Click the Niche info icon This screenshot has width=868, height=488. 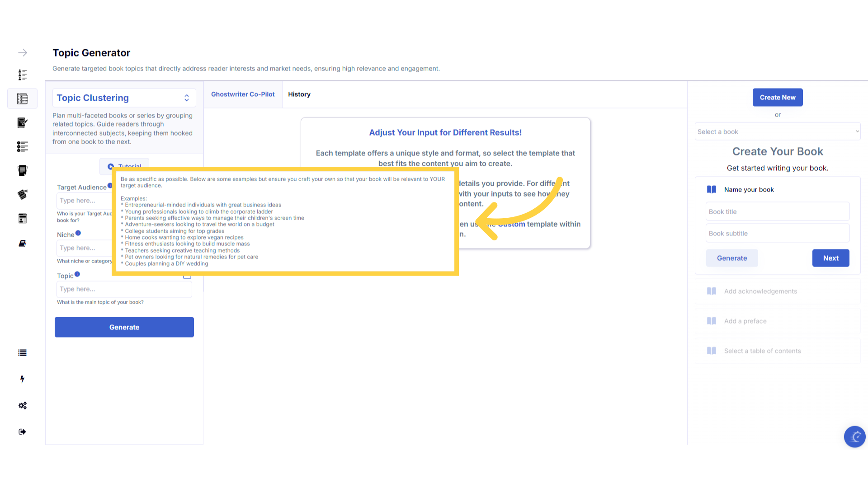click(78, 233)
